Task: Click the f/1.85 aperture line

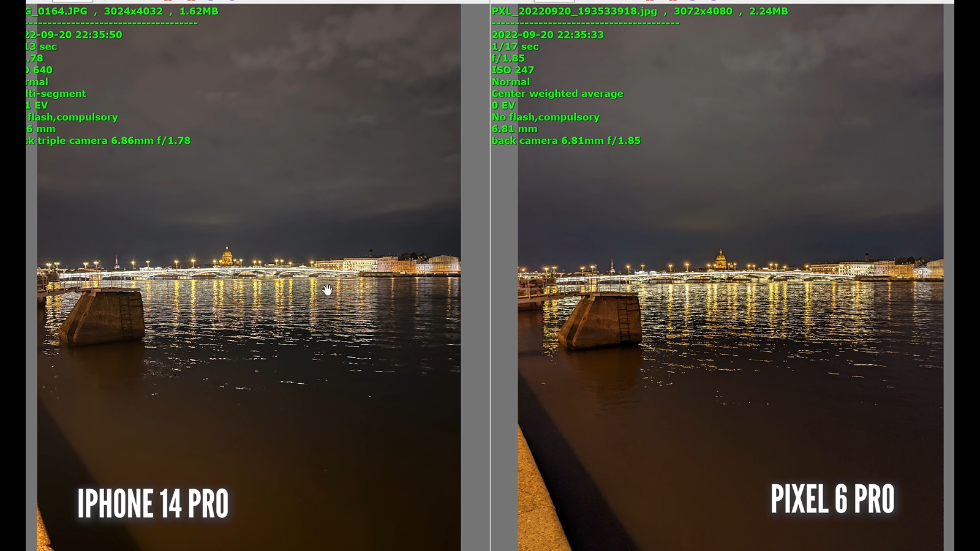Action: (x=508, y=58)
